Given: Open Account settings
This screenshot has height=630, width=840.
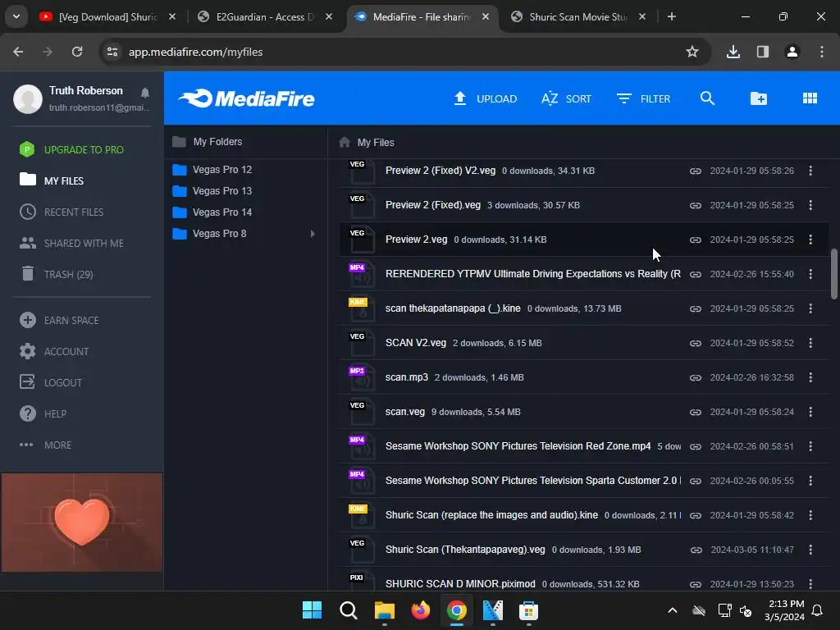Looking at the screenshot, I should point(54,351).
